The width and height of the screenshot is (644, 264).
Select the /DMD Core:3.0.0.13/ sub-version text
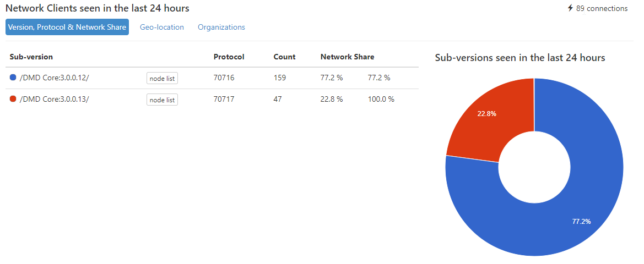[x=54, y=99]
